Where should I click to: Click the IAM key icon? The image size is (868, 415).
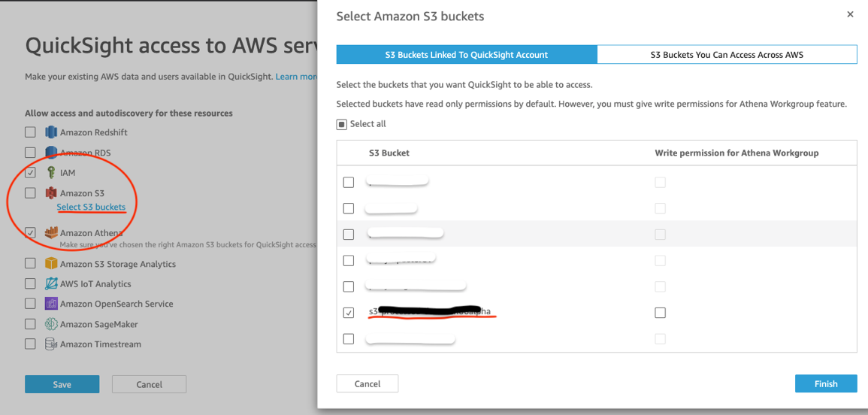pos(52,172)
